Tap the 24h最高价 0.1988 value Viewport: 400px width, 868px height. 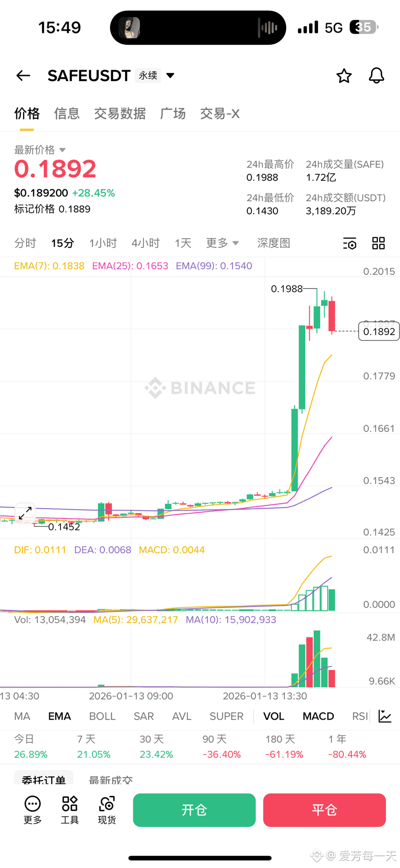[x=262, y=177]
